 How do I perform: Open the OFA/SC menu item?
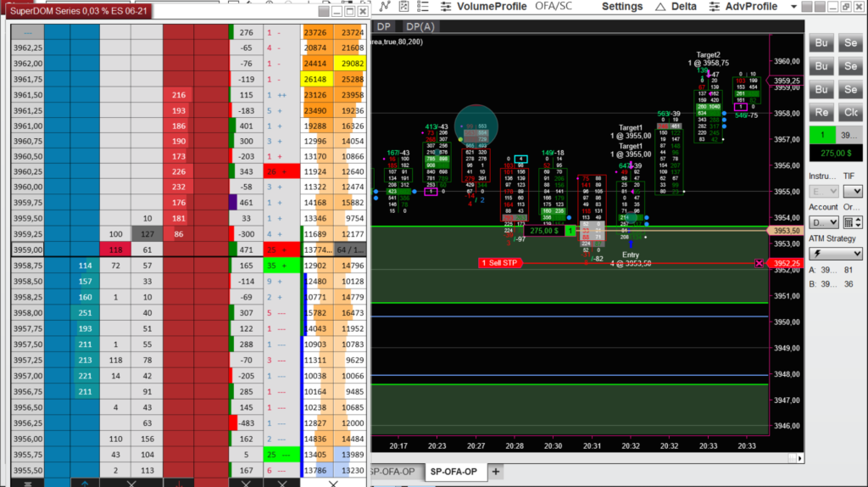(x=554, y=6)
